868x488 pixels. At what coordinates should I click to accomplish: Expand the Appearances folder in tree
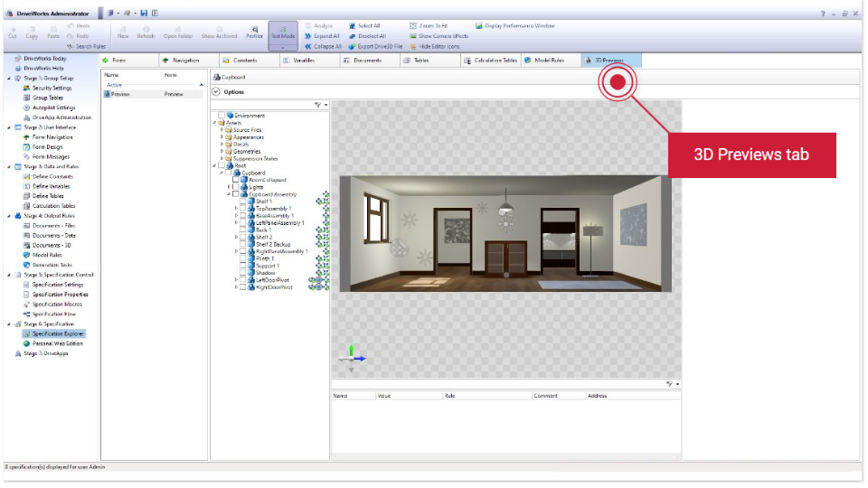(x=222, y=136)
